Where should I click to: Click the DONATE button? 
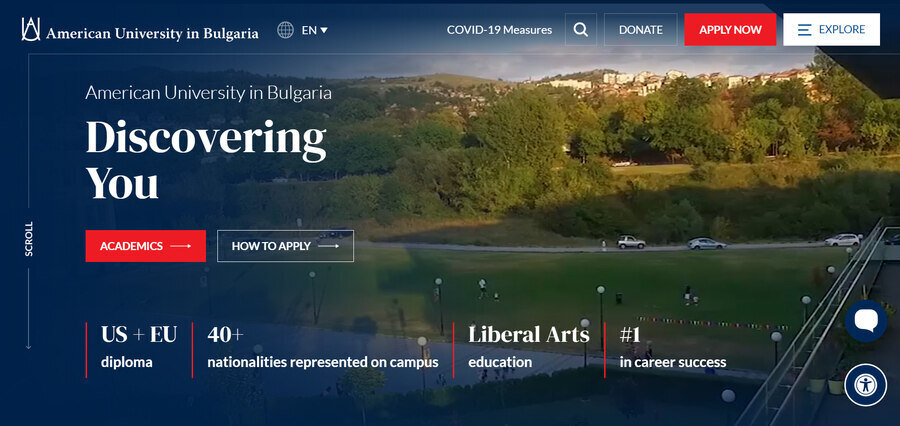point(640,30)
